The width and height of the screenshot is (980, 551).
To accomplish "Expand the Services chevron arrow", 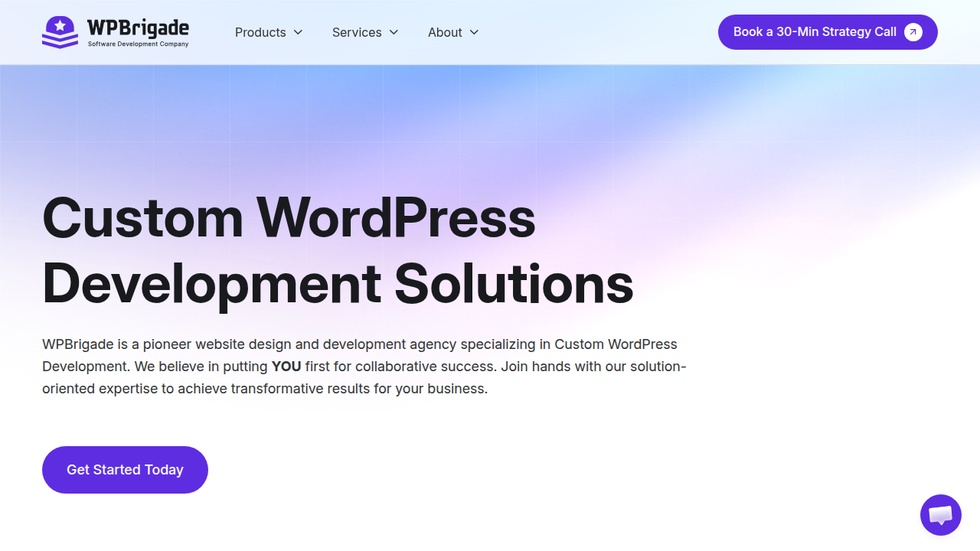I will point(394,32).
